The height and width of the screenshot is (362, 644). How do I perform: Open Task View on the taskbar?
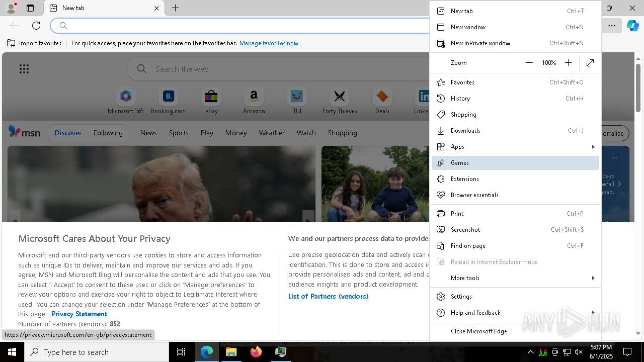click(181, 352)
